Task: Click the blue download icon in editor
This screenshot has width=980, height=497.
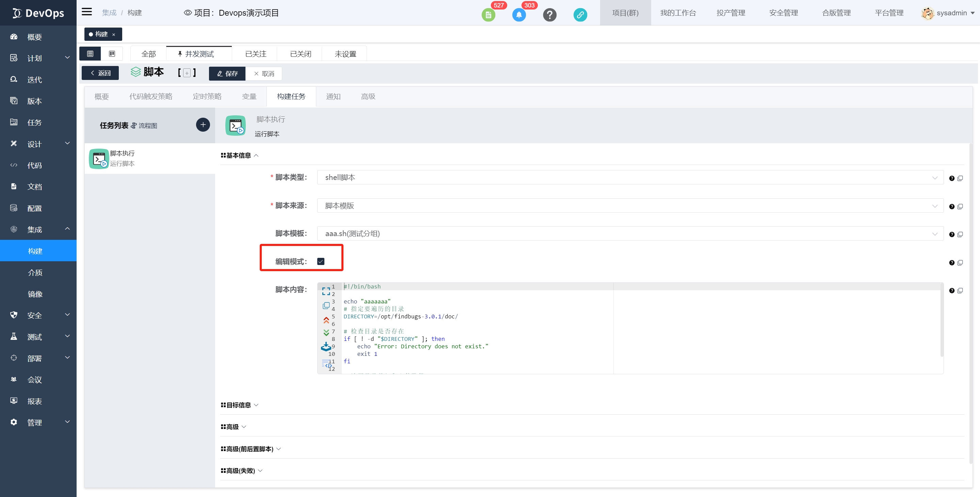Action: [x=326, y=347]
